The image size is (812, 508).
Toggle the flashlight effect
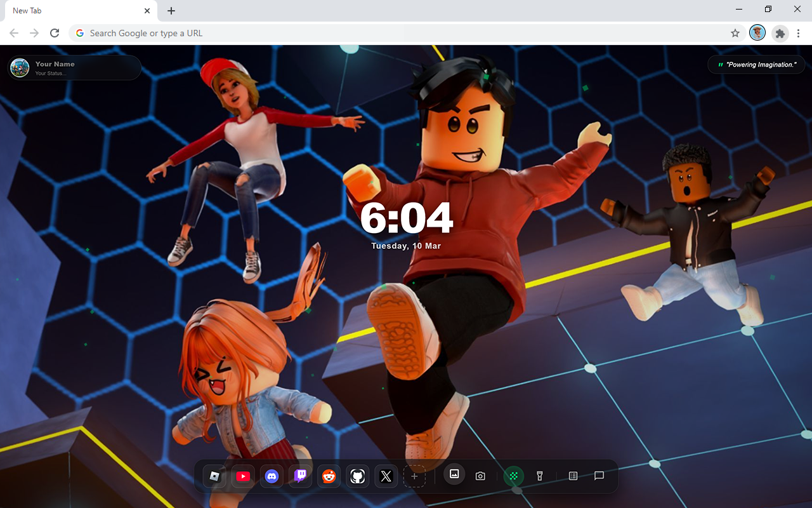(x=540, y=476)
